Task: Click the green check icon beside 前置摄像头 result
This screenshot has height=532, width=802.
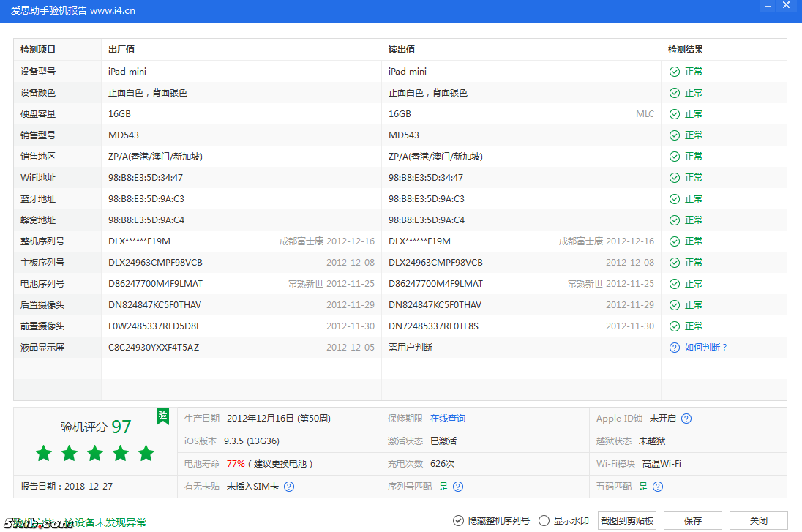Action: click(675, 326)
